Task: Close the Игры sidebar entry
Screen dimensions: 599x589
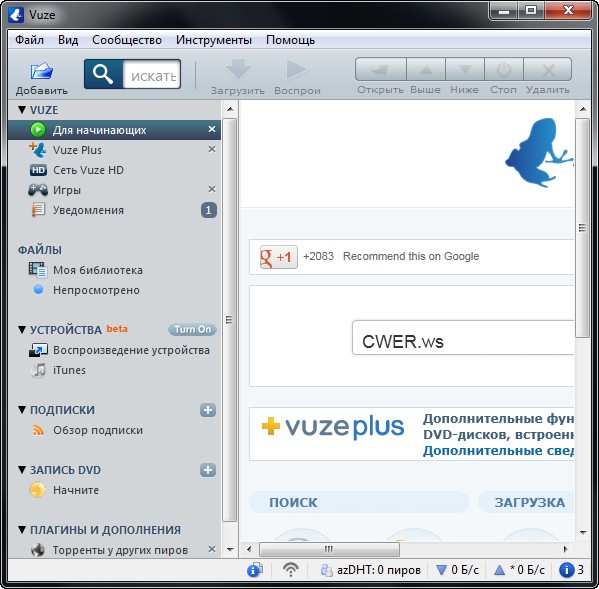Action: point(212,189)
